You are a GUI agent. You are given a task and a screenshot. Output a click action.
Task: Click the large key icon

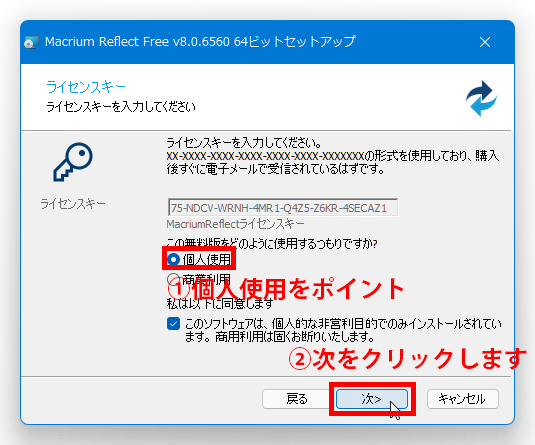(73, 162)
